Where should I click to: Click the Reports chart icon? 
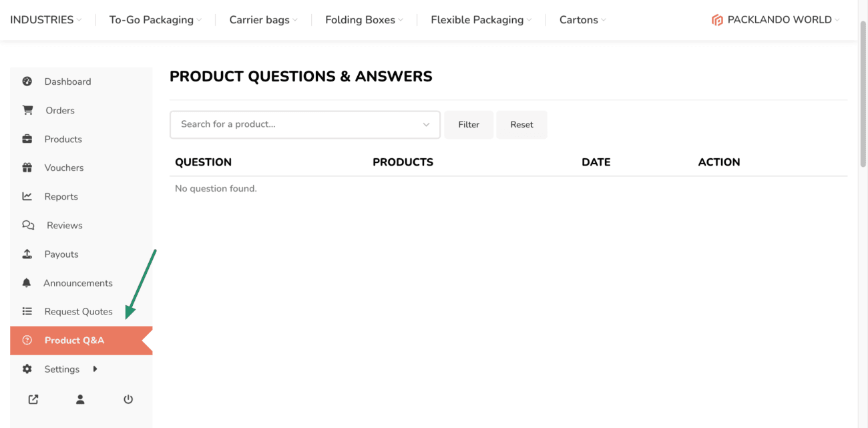pos(27,196)
